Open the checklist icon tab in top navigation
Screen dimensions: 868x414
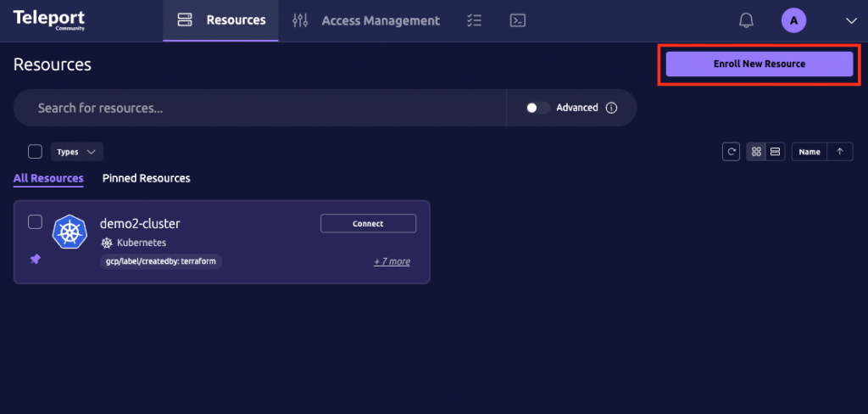474,20
